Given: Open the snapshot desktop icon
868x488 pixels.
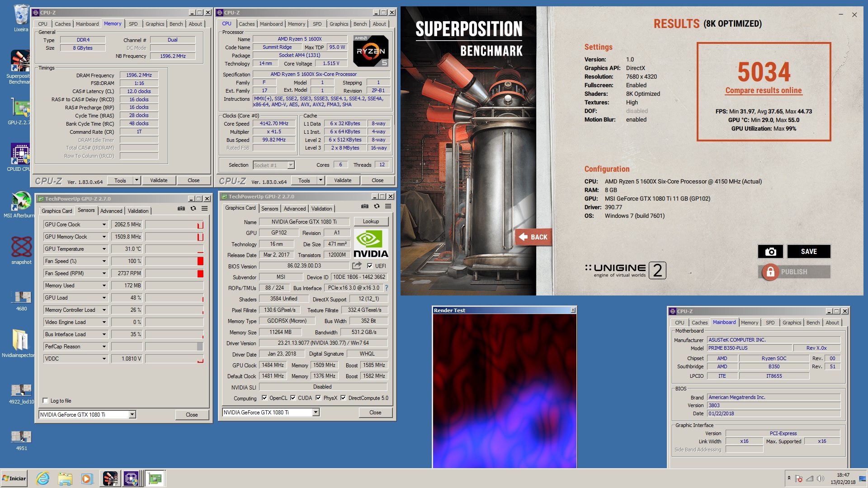Looking at the screenshot, I should [21, 250].
